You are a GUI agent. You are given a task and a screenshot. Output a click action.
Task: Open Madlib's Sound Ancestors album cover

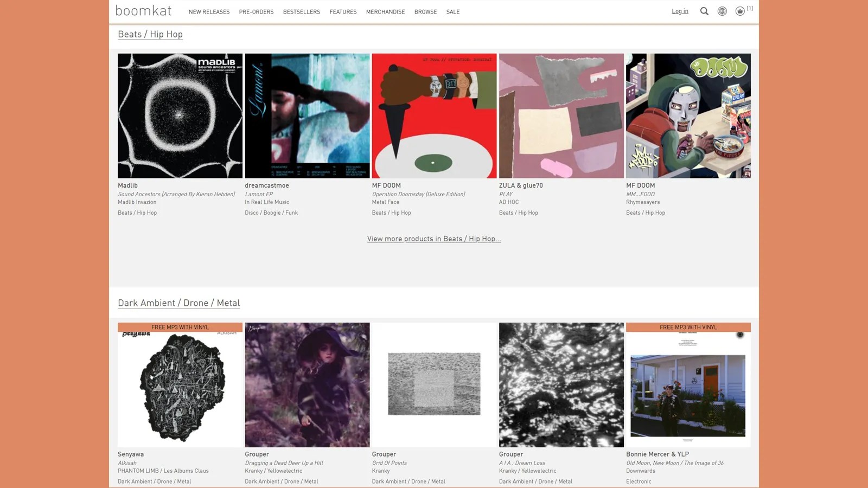180,116
